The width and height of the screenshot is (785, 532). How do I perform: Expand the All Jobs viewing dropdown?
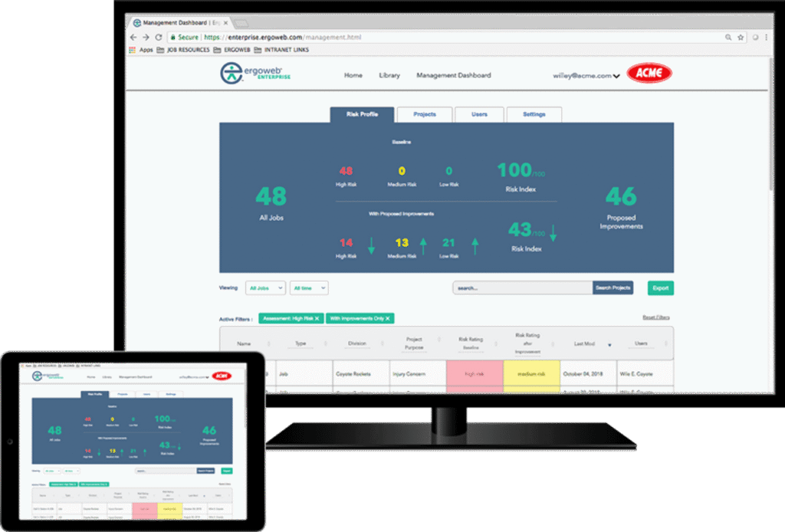pos(265,287)
